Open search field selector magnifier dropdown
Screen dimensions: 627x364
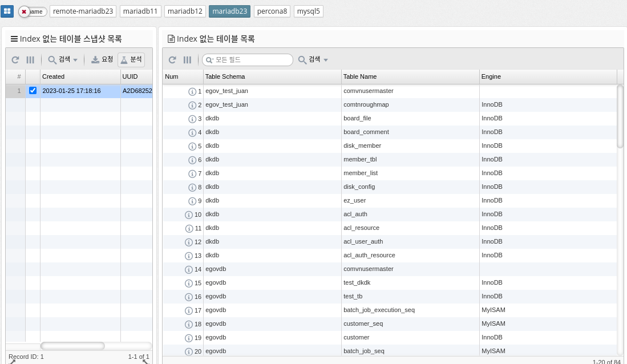click(x=209, y=60)
